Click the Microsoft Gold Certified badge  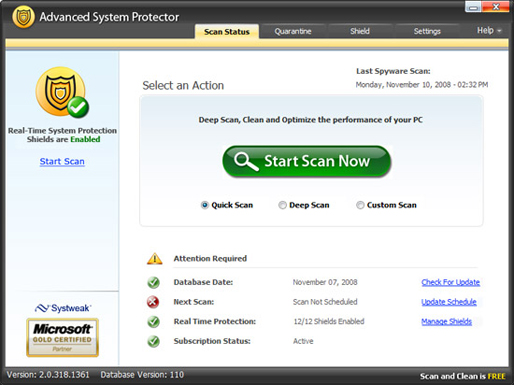[x=62, y=338]
